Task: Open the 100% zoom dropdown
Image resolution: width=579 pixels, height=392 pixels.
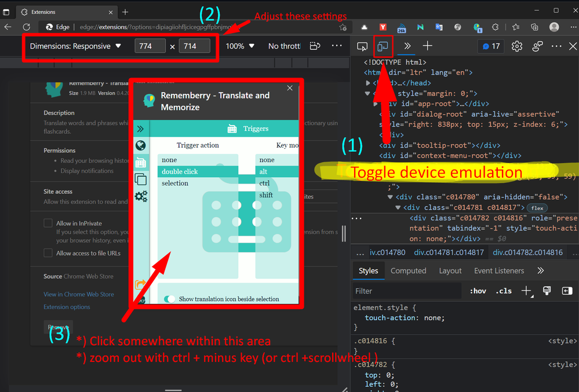Action: (240, 46)
